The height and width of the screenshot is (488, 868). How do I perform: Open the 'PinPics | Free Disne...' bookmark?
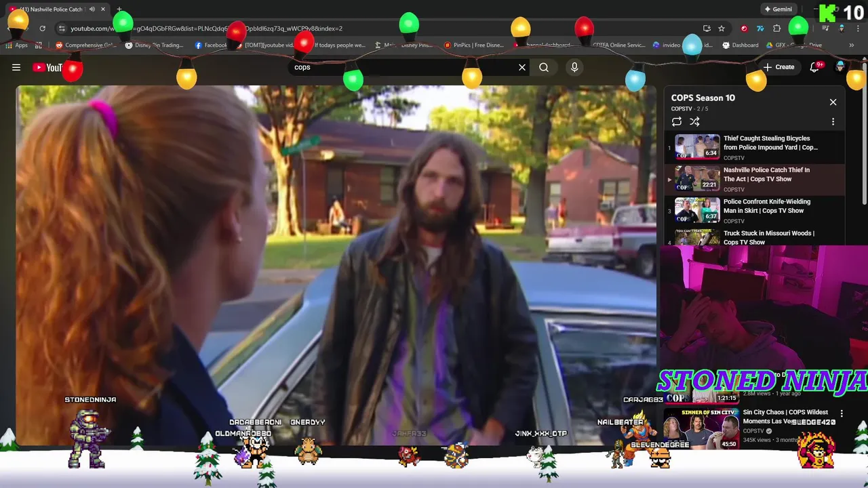(473, 45)
